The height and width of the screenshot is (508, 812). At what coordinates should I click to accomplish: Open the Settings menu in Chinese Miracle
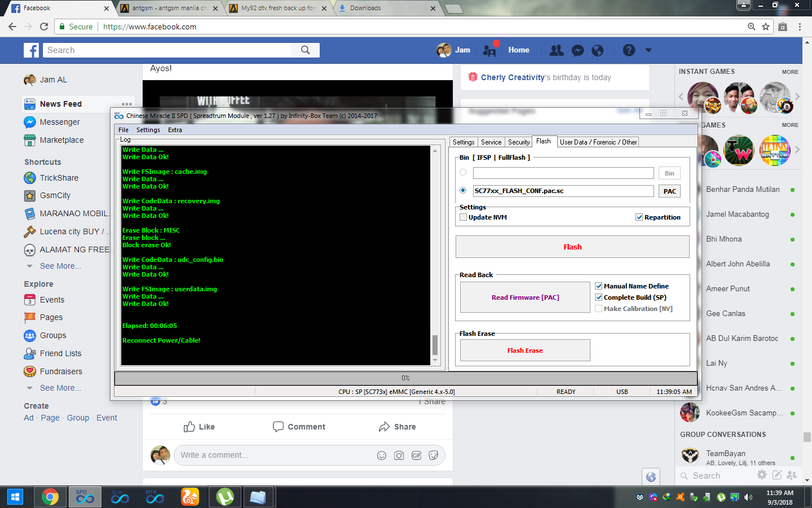(148, 130)
